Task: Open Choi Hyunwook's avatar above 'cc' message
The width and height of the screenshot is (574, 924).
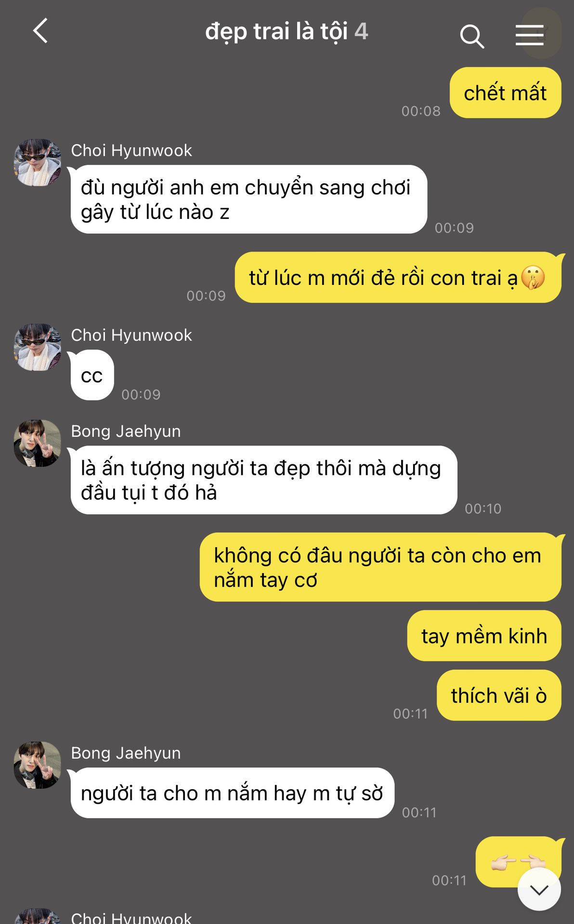Action: [x=38, y=347]
